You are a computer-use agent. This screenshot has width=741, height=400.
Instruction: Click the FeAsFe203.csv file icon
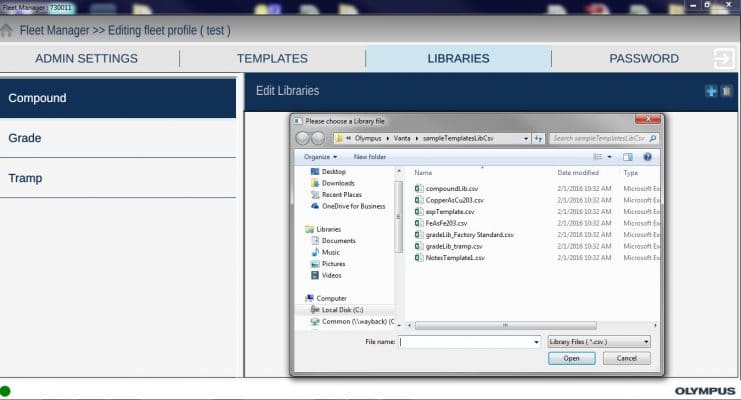click(419, 223)
